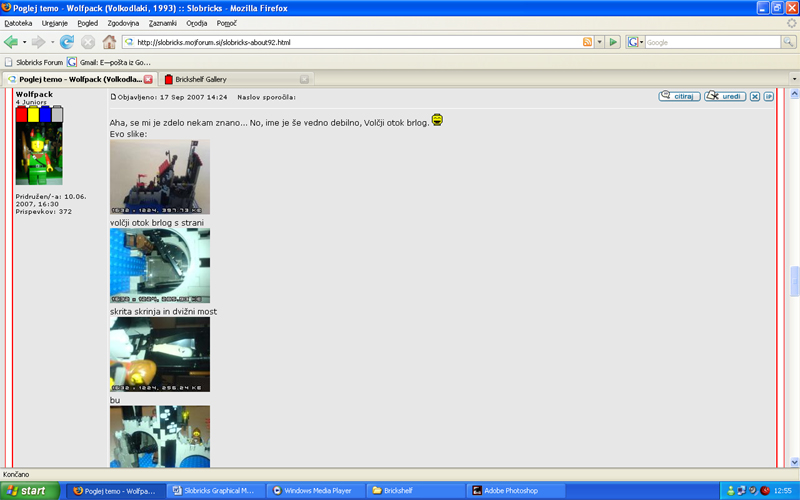800x500 pixels.
Task: Open the thumbnail below the bu caption
Action: coord(160,436)
